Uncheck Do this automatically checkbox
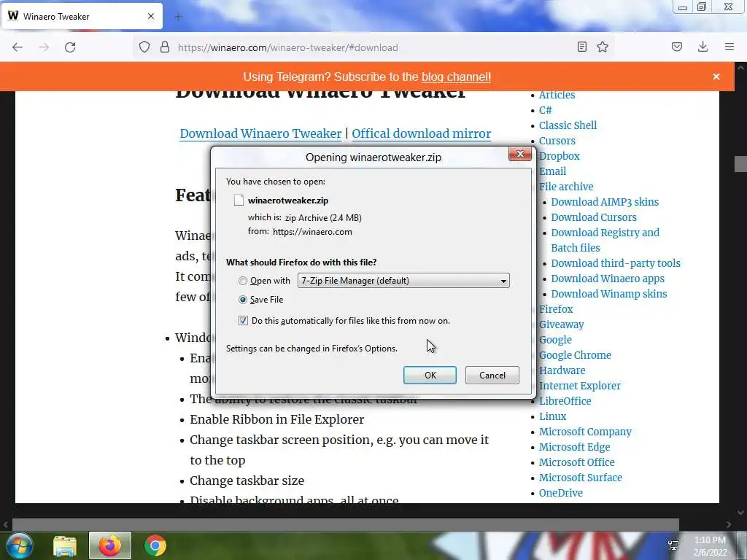Viewport: 747px width, 560px height. (x=243, y=321)
